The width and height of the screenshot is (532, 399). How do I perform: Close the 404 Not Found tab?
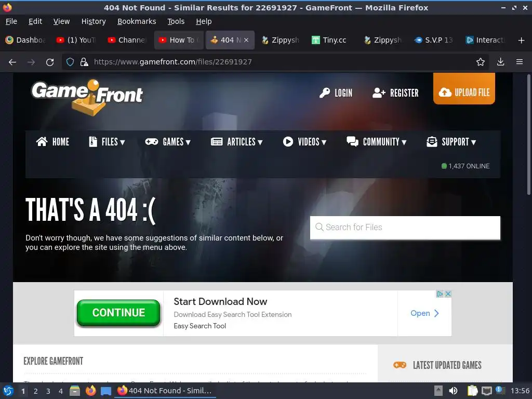(x=246, y=40)
